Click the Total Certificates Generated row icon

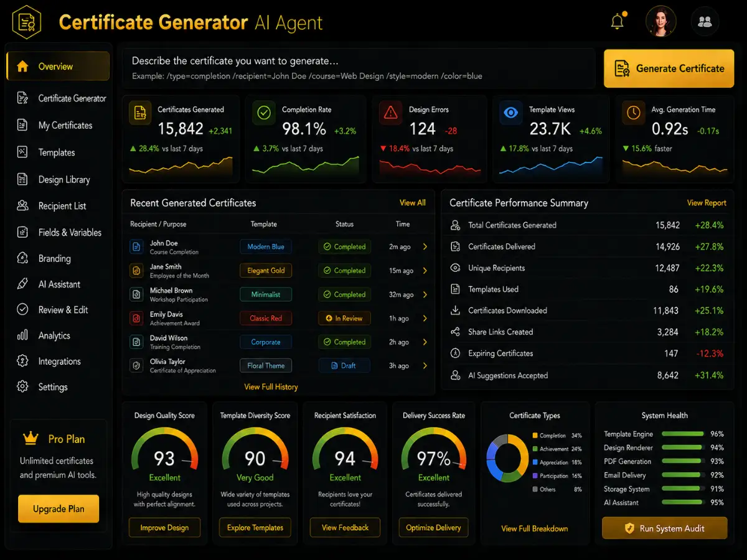tap(456, 225)
